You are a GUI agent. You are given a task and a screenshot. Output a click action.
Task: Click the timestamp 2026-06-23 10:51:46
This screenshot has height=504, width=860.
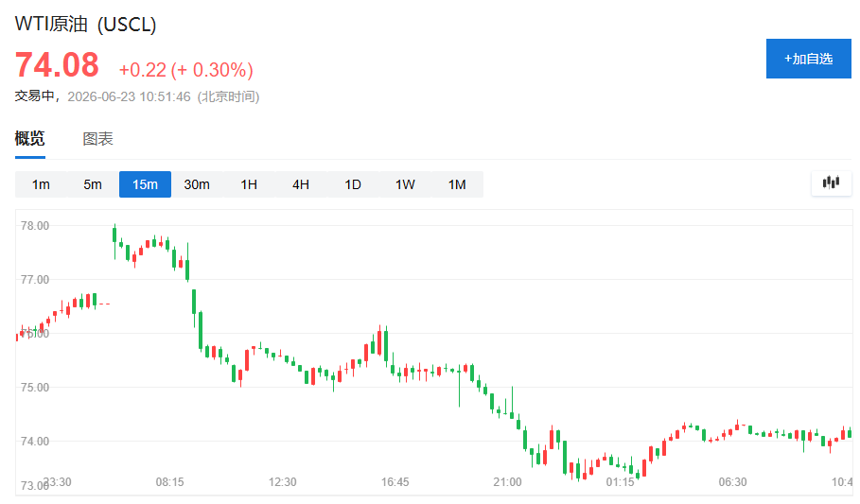pos(129,96)
